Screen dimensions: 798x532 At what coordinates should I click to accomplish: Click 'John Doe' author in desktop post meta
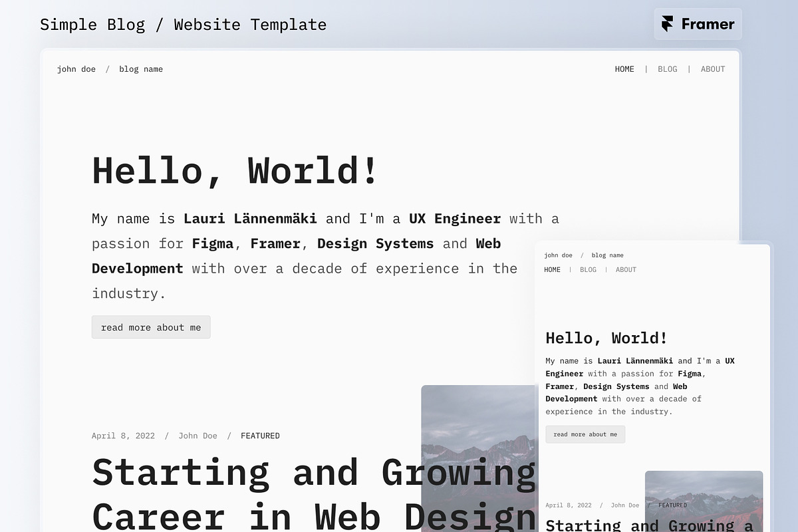point(198,436)
